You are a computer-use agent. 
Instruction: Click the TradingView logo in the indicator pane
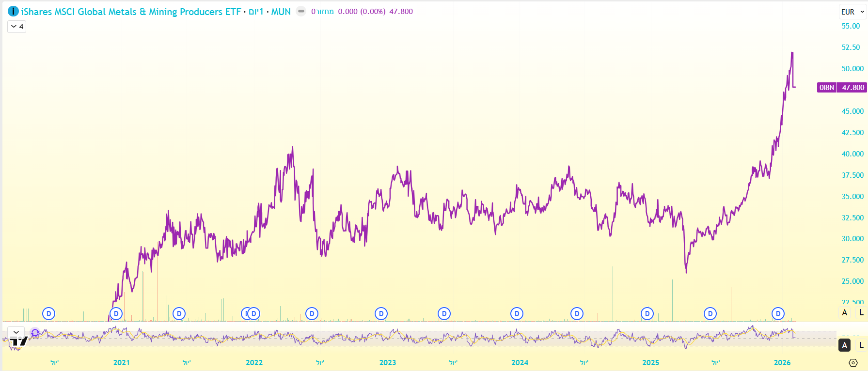pyautogui.click(x=18, y=341)
